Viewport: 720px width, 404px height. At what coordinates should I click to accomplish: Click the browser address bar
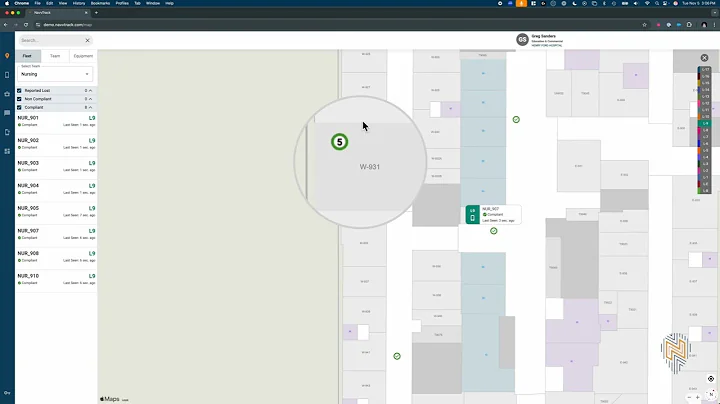point(338,25)
